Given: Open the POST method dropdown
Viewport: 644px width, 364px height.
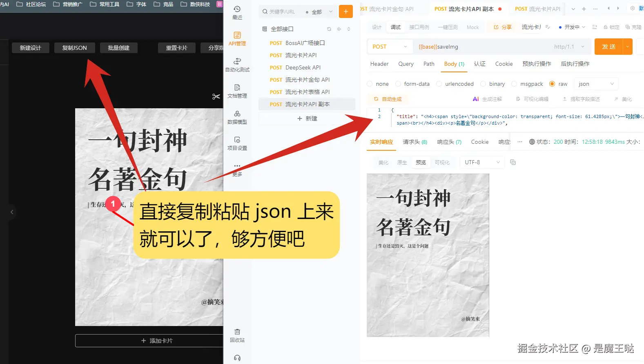Looking at the screenshot, I should click(390, 47).
